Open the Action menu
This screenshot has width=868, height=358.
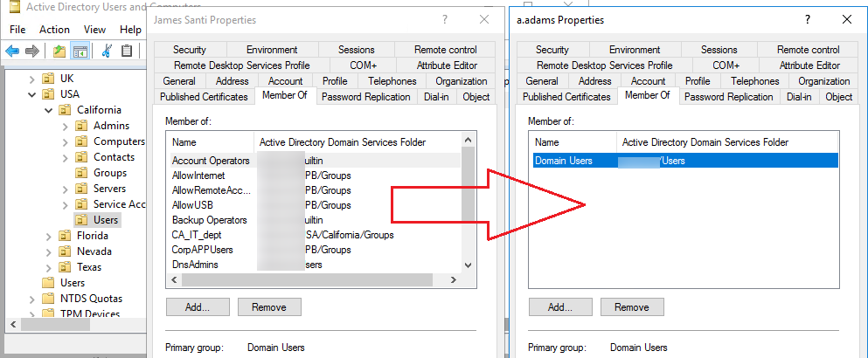tap(54, 30)
